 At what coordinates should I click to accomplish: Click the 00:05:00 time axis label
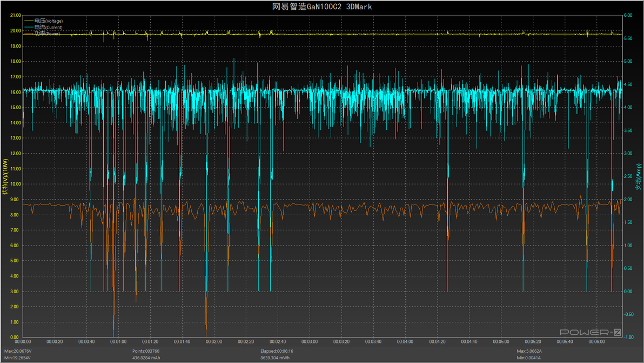pos(501,341)
